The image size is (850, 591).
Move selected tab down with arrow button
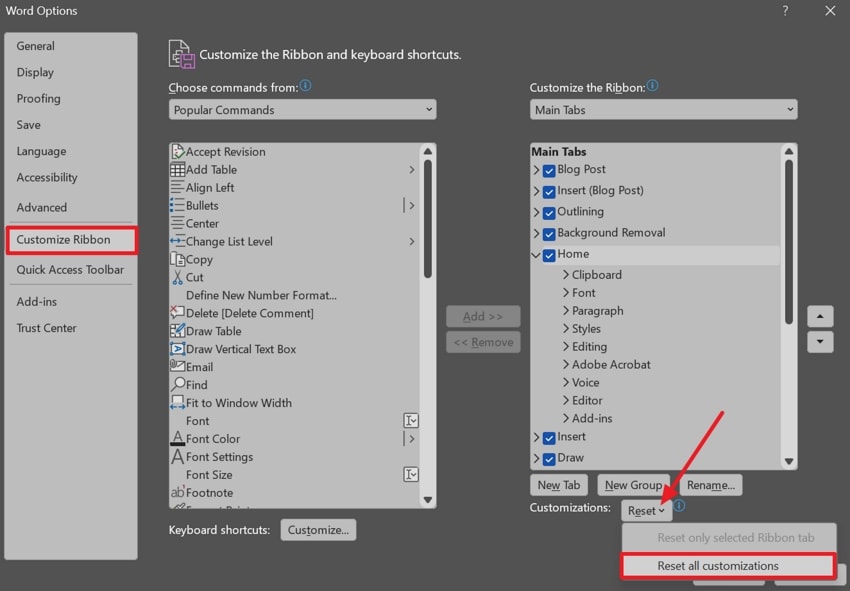(x=820, y=342)
